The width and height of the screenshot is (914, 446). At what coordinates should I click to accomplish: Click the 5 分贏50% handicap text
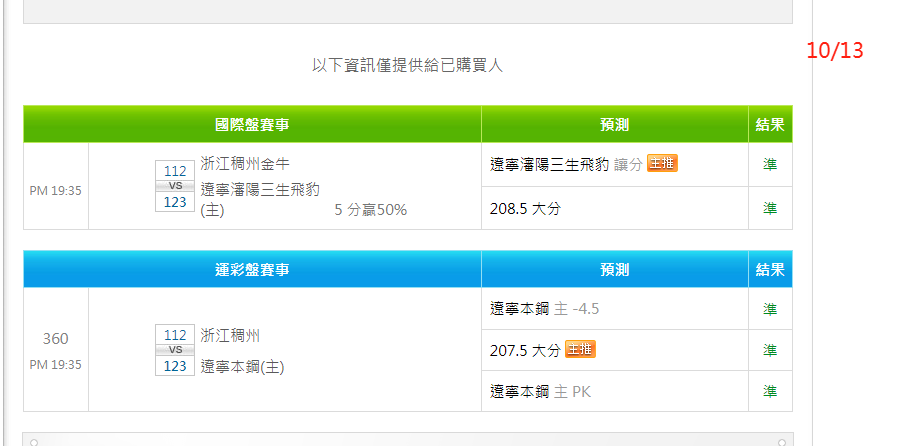point(370,211)
